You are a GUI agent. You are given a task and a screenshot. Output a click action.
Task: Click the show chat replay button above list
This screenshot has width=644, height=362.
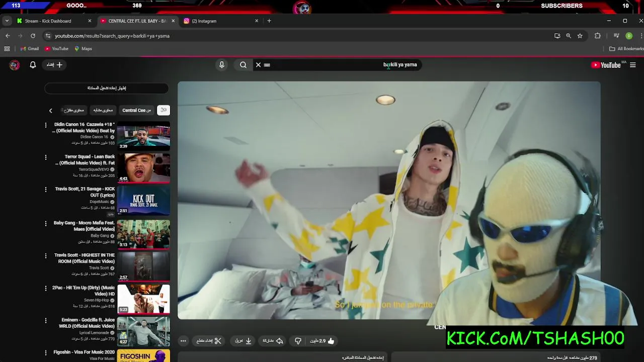107,88
